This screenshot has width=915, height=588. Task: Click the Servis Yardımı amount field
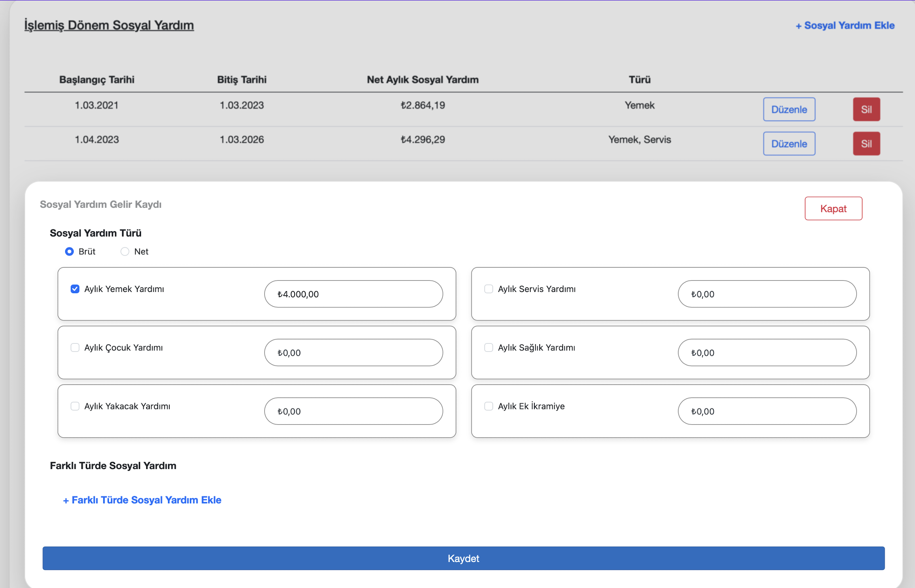pyautogui.click(x=767, y=294)
